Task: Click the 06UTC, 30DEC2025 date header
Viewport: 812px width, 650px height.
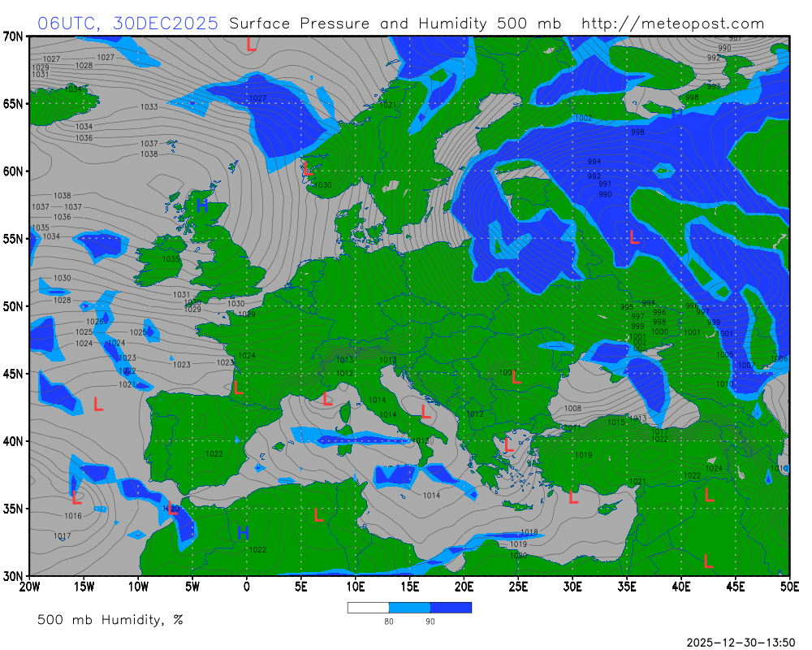Action: [128, 24]
